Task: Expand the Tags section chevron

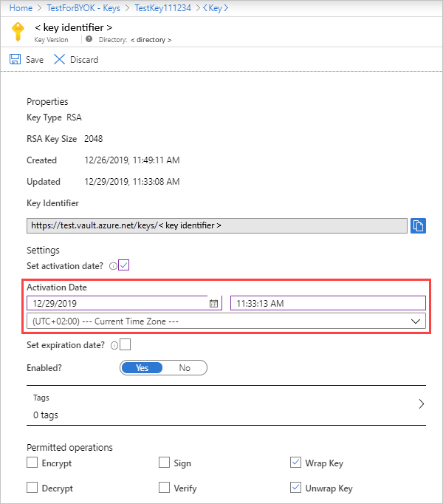Action: click(422, 404)
